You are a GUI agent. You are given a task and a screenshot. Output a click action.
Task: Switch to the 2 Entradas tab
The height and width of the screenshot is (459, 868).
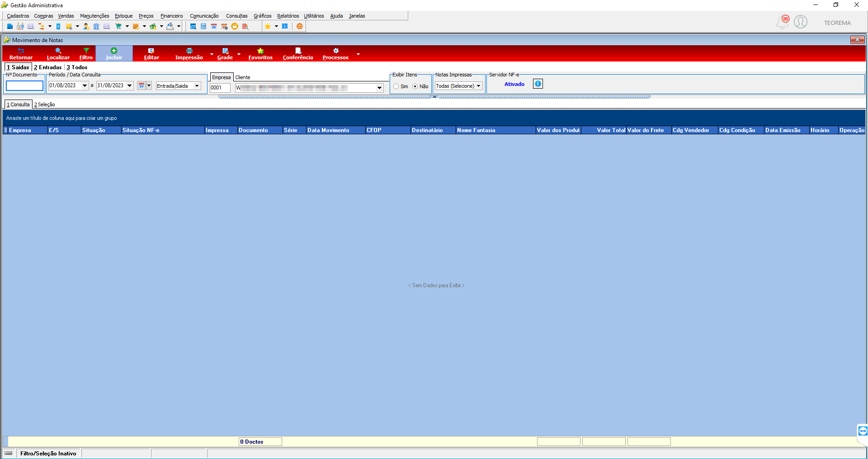tap(48, 67)
